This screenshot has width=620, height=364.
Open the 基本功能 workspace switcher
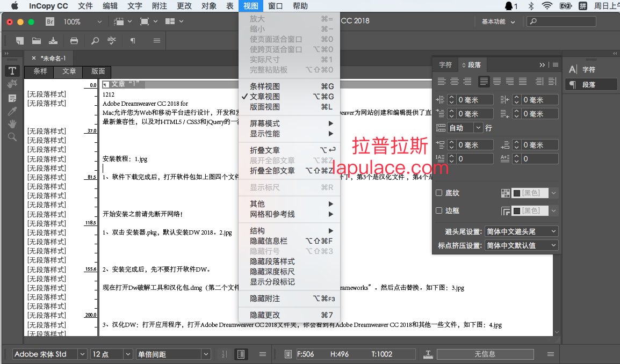[498, 21]
